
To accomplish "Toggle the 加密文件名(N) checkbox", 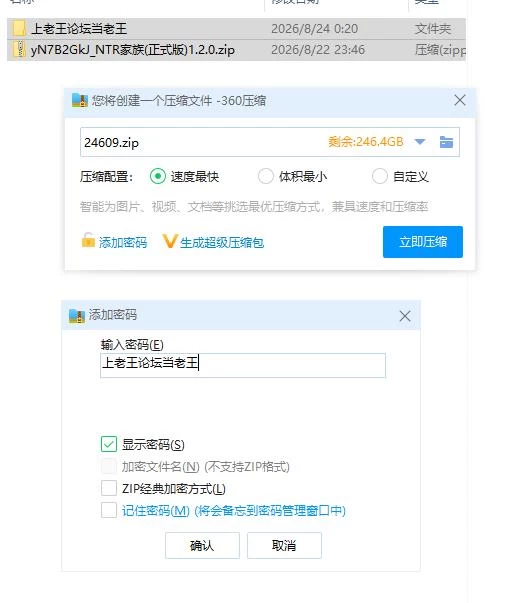I will click(x=109, y=466).
